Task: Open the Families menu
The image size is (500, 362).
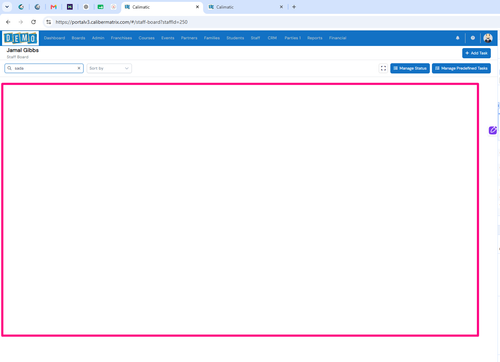Action: coord(212,38)
